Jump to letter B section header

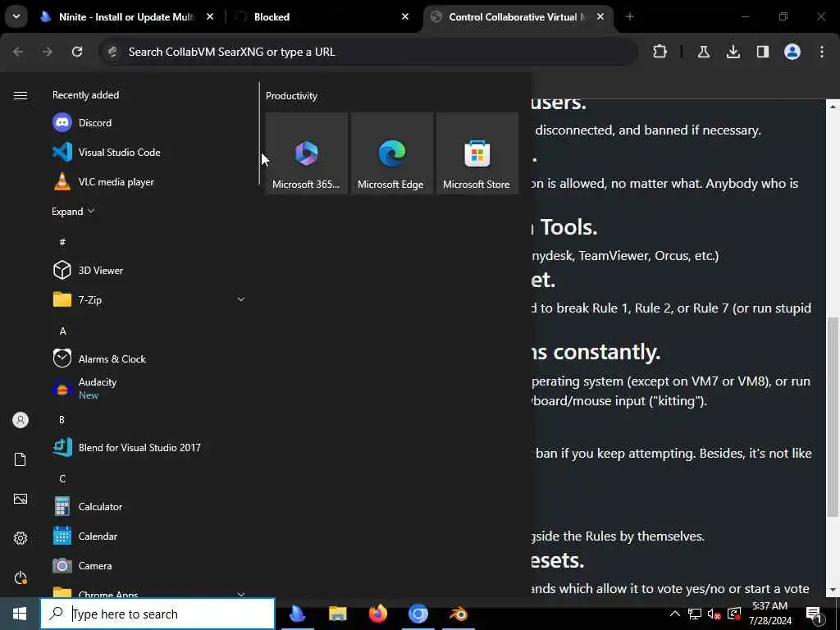(x=62, y=419)
